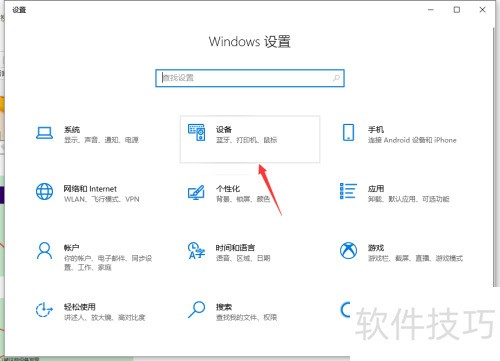Click 查找我的文件、权限 description text
The width and height of the screenshot is (500, 361).
click(246, 317)
